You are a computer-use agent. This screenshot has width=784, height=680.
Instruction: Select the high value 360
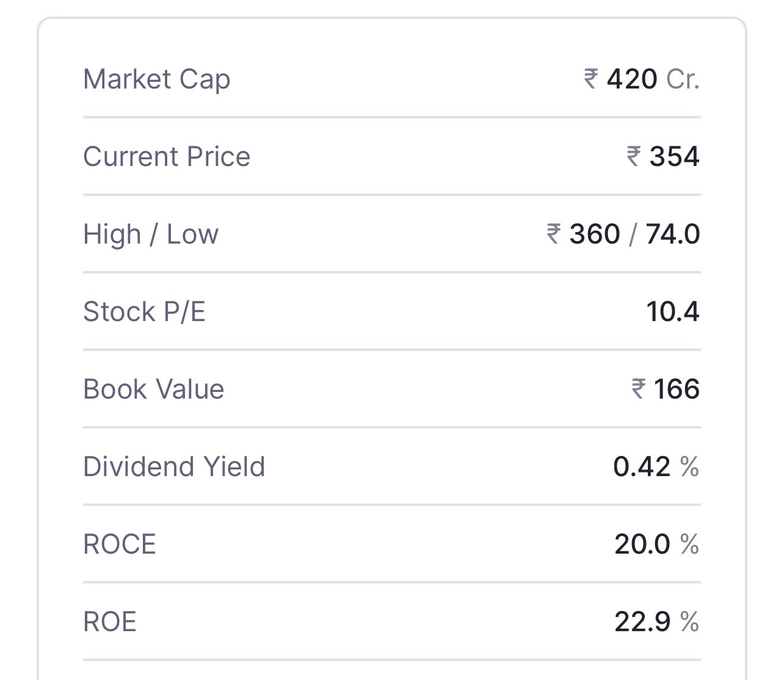pos(595,234)
